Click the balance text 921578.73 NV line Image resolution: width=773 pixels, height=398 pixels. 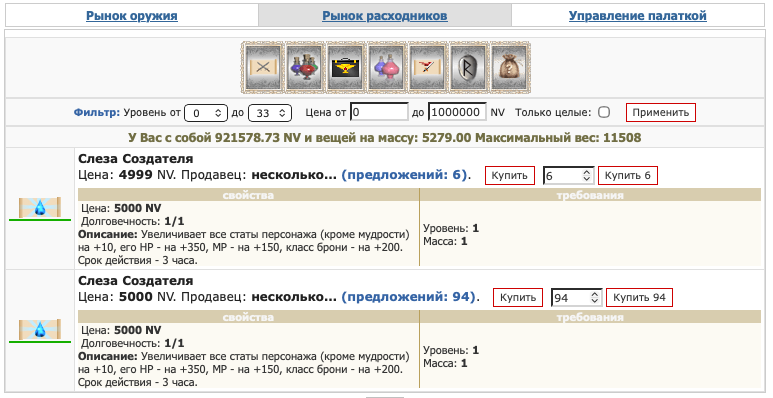click(385, 137)
